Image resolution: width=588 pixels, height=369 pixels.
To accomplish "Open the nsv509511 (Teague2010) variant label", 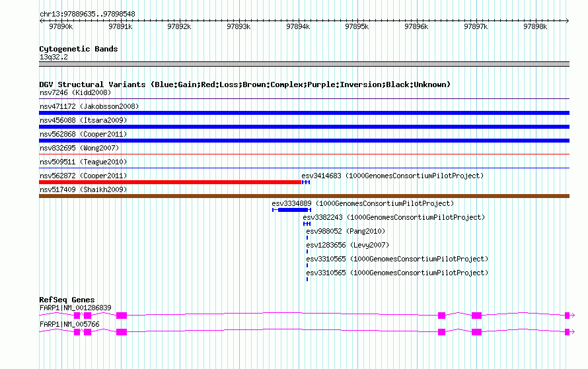I will [x=83, y=162].
